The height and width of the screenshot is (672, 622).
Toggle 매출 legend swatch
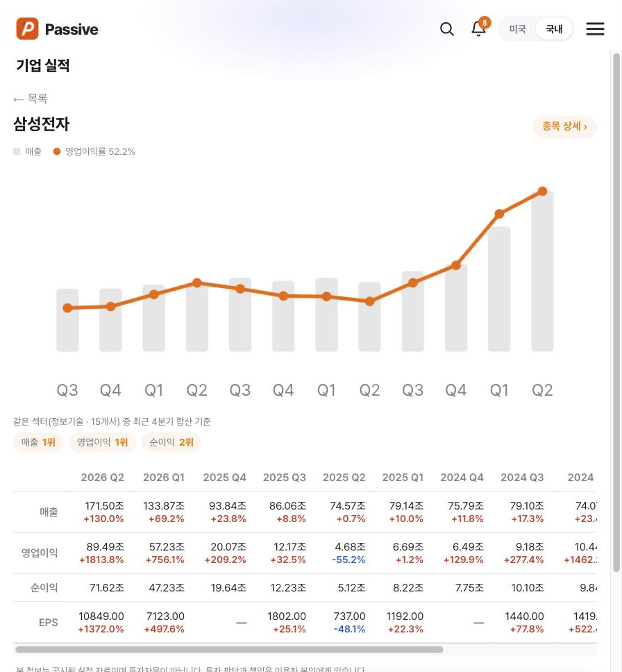tap(17, 151)
